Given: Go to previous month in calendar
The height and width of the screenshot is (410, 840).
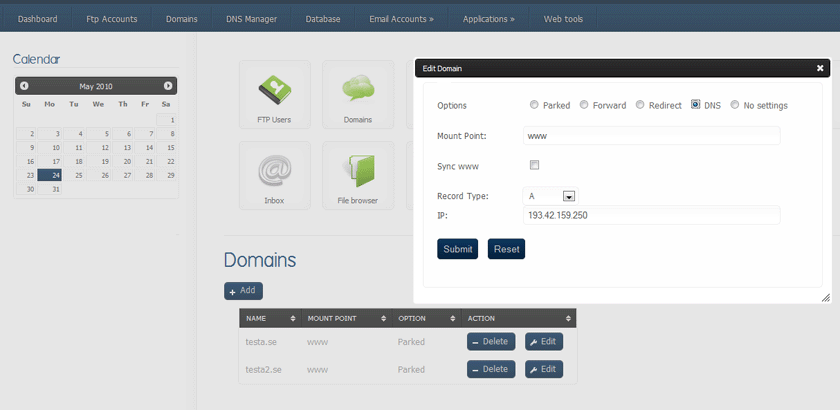Looking at the screenshot, I should pos(24,86).
